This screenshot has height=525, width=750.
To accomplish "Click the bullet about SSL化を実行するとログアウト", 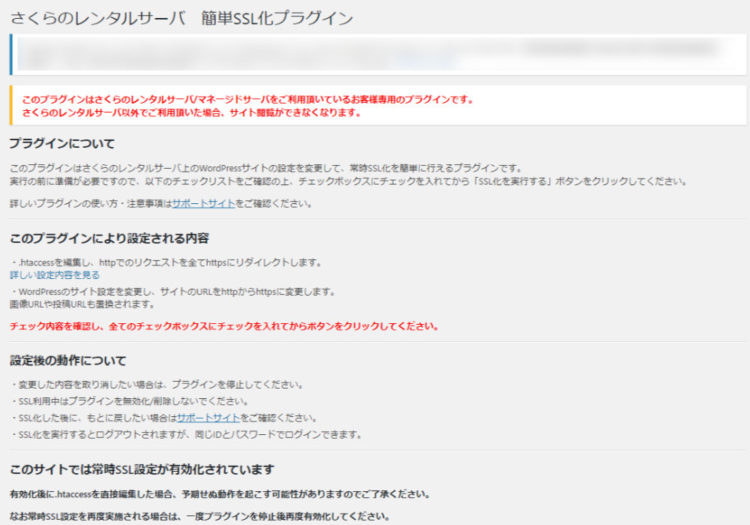I will tap(186, 435).
